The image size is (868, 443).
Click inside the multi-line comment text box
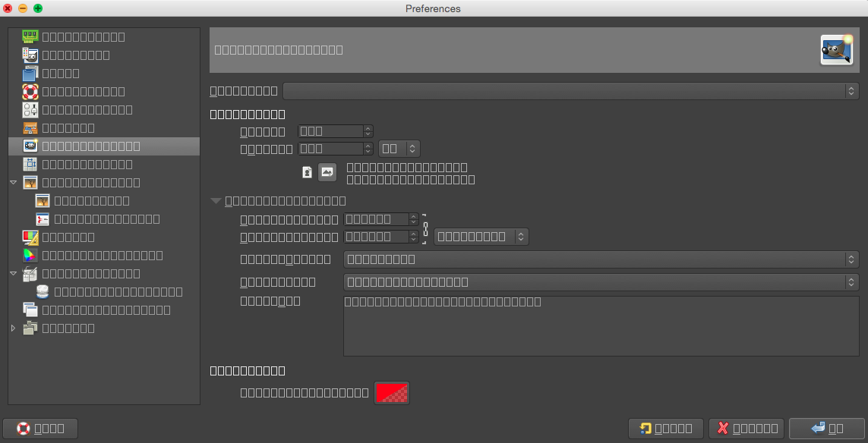601,326
